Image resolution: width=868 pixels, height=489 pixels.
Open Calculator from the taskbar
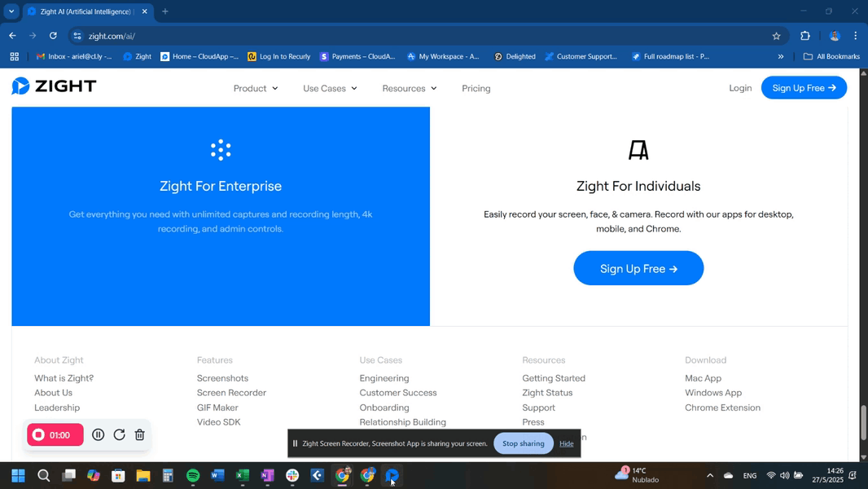(x=168, y=475)
